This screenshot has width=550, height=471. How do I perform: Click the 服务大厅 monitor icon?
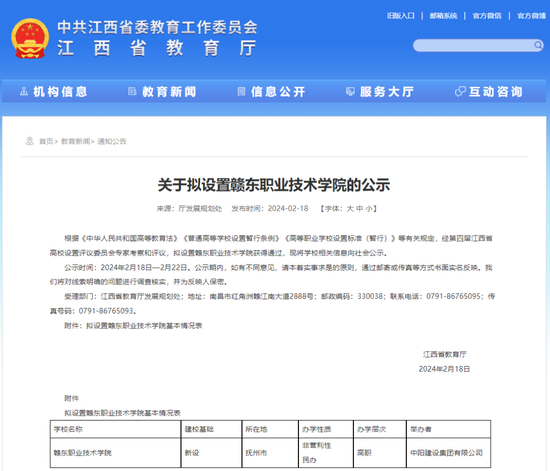[350, 92]
